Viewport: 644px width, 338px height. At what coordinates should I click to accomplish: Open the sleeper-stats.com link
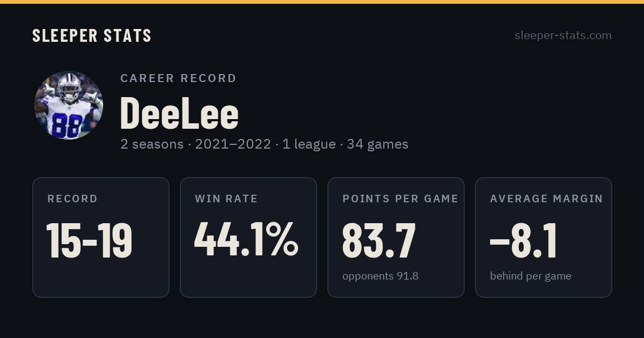pos(563,35)
